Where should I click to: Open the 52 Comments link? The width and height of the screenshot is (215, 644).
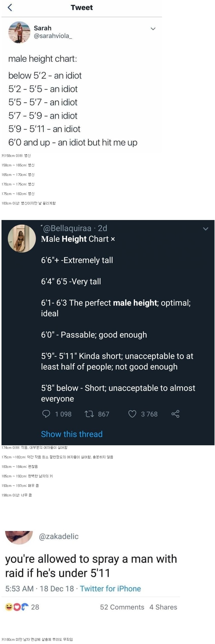tap(122, 607)
